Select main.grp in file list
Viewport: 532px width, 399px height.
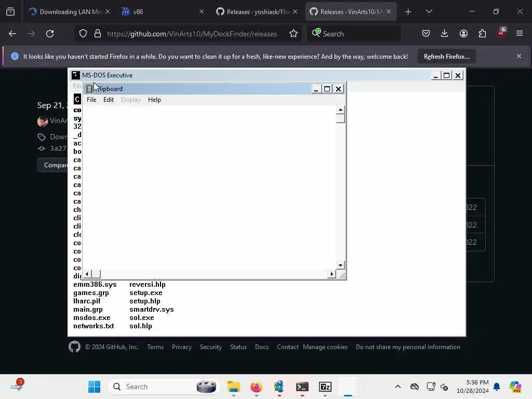[x=88, y=310]
